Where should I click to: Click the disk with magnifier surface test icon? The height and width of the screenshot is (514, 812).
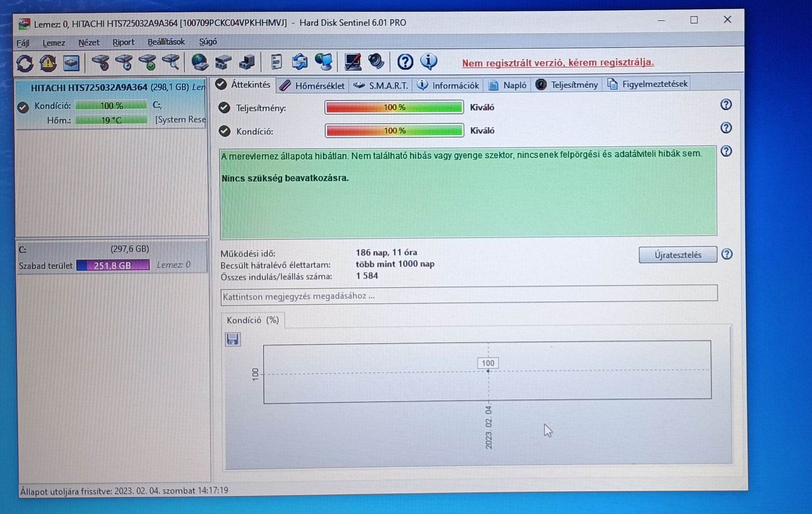171,62
